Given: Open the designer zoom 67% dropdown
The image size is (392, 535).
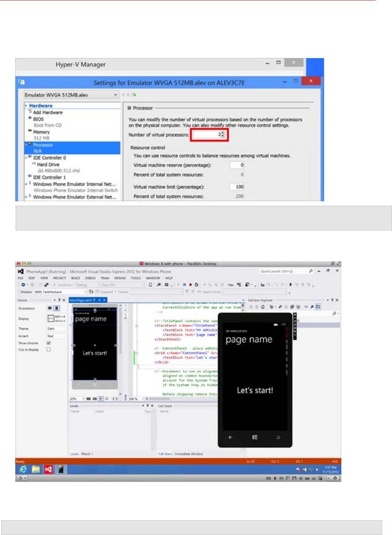Looking at the screenshot, I should click(x=77, y=399).
